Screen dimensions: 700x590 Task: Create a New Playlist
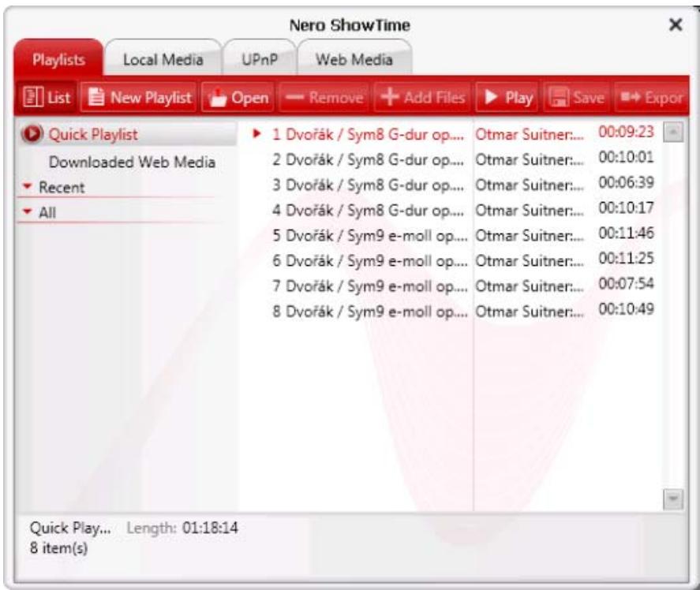(x=139, y=97)
